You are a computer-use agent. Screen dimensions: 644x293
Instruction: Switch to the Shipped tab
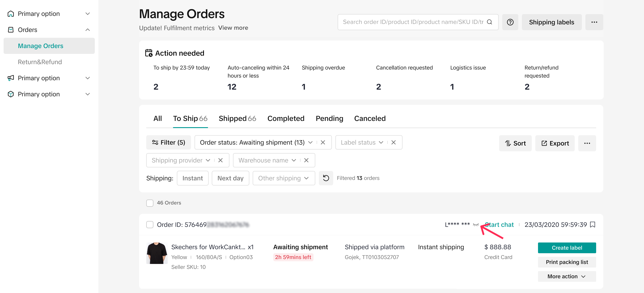237,118
